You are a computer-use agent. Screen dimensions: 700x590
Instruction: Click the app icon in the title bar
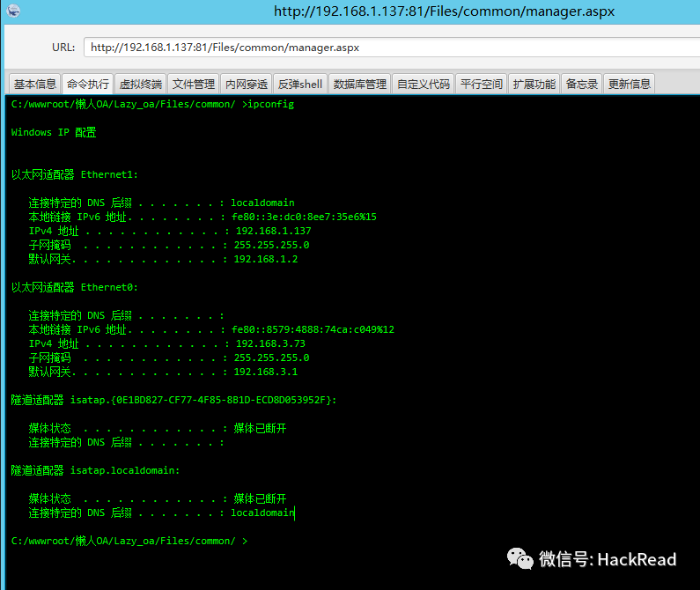click(x=13, y=11)
